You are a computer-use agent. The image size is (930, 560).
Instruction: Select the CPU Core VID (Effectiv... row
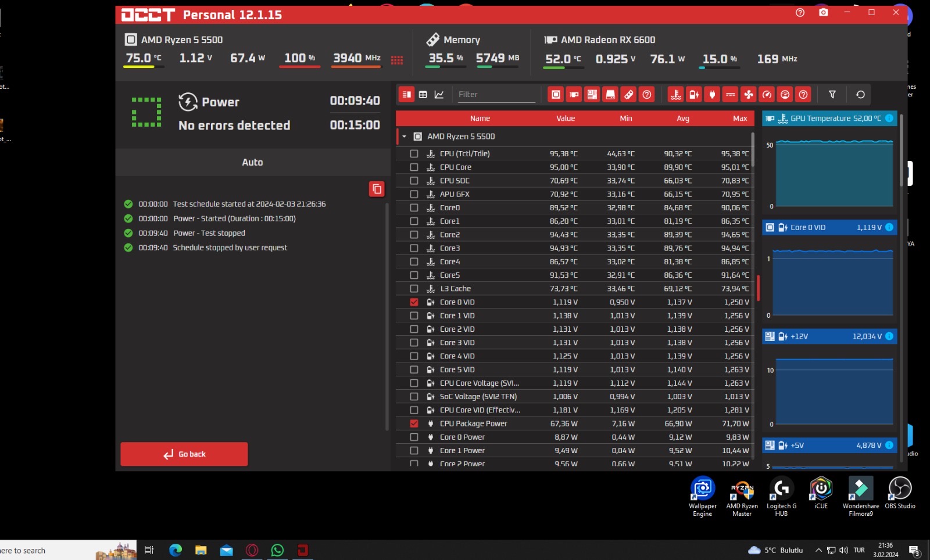(575, 410)
